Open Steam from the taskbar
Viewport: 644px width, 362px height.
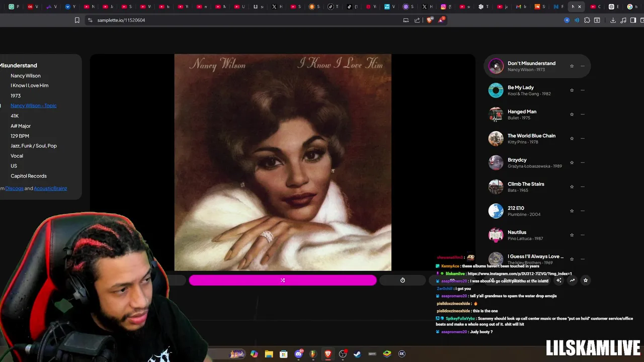pyautogui.click(x=357, y=354)
